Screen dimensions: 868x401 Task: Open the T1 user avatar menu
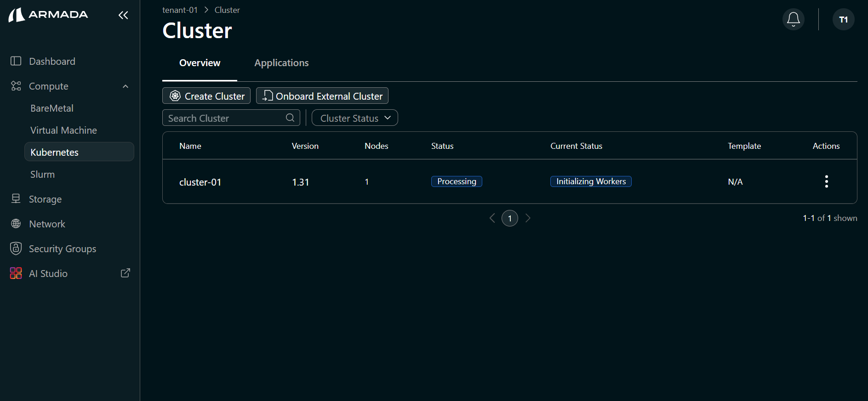click(844, 19)
